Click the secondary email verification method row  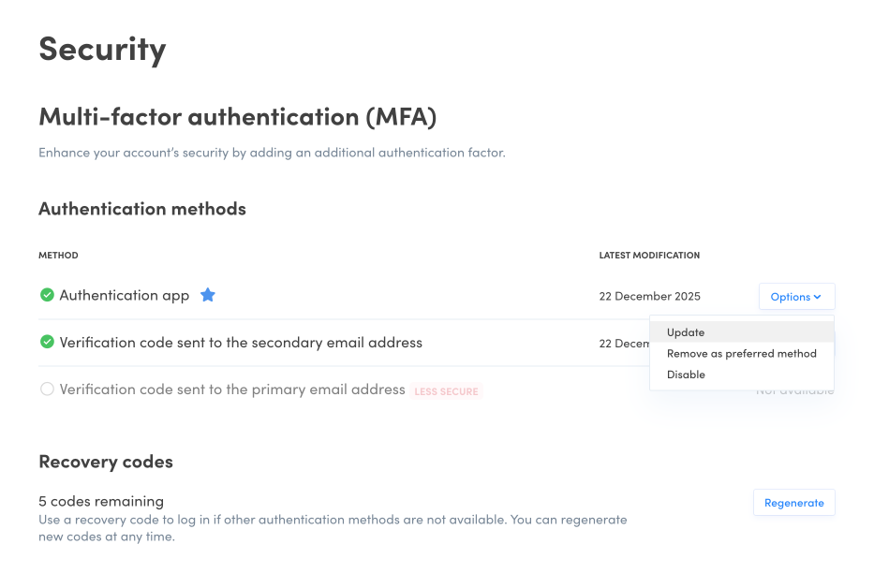pyautogui.click(x=241, y=343)
